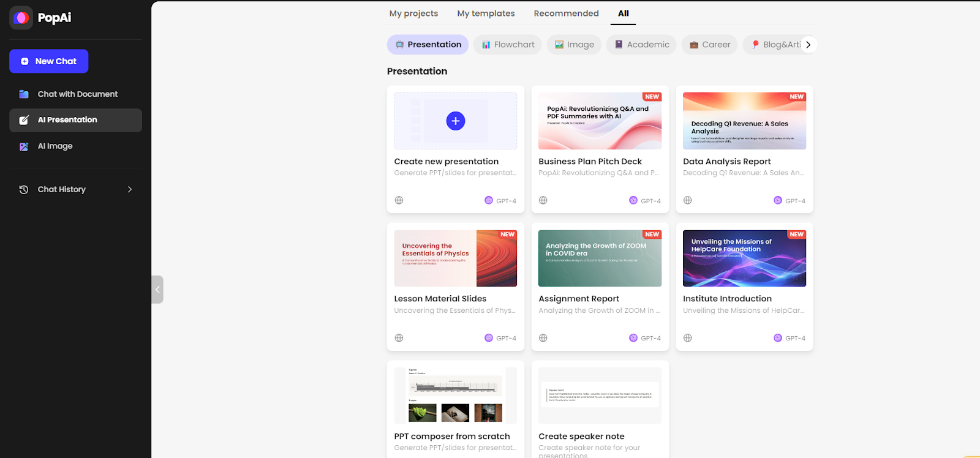Screen dimensions: 980x458
Task: Click the NEW badge on Institute Introduction
Action: pos(796,235)
